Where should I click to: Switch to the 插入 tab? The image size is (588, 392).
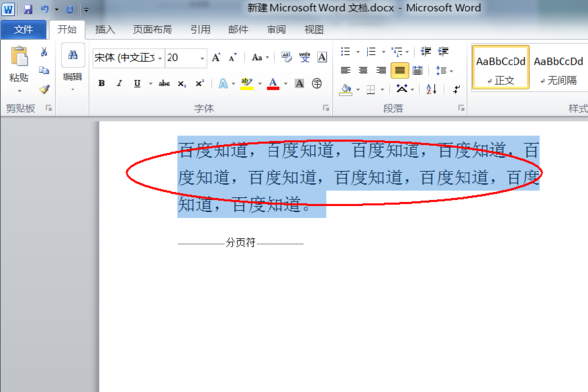click(105, 29)
